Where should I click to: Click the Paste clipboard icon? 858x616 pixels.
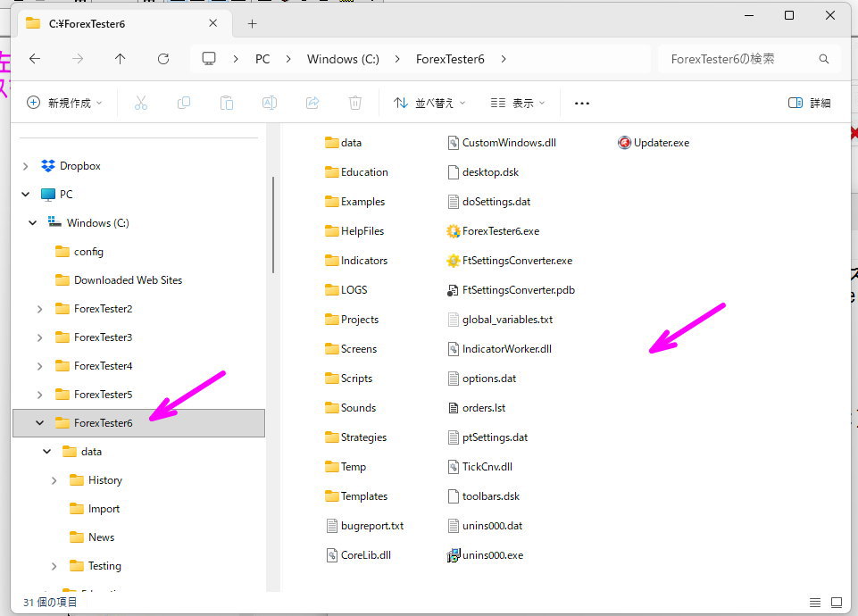coord(227,103)
